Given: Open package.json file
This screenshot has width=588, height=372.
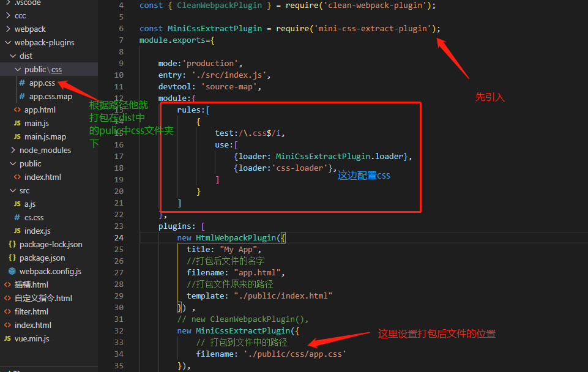Looking at the screenshot, I should click(x=42, y=258).
